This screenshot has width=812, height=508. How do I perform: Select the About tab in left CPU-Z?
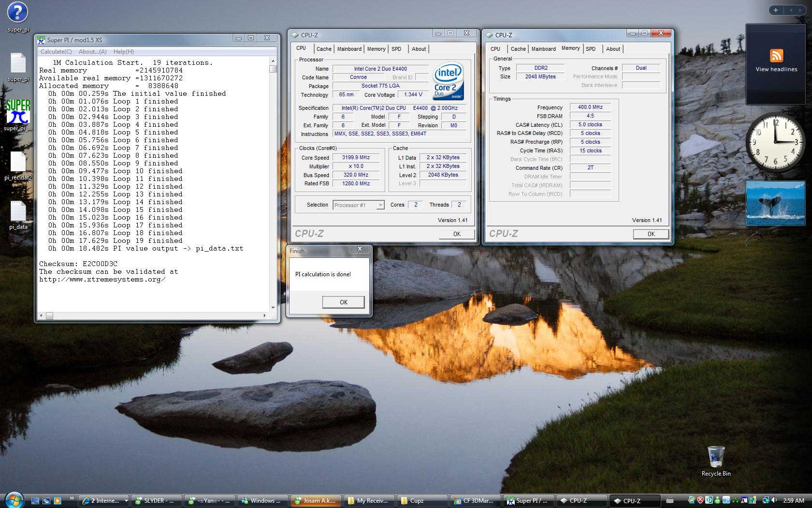[419, 49]
